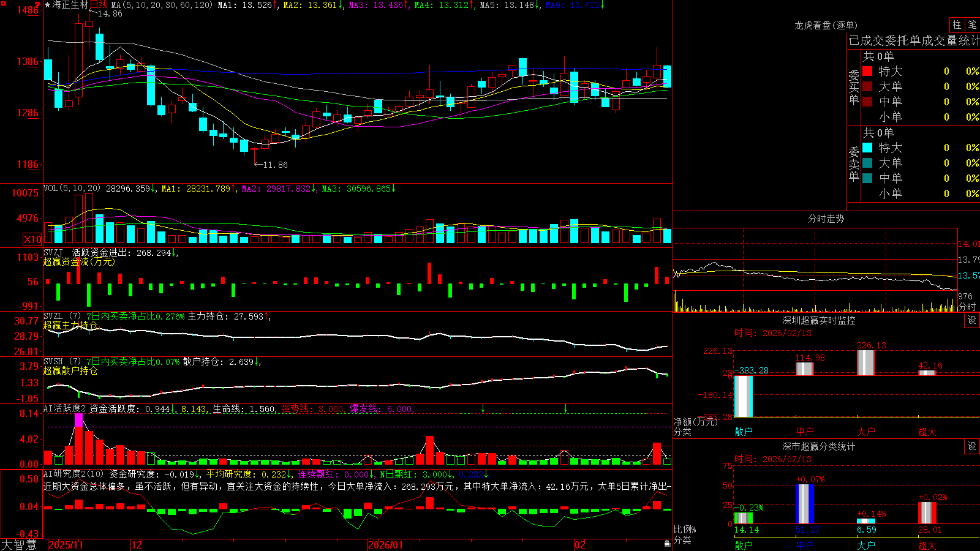Click the red 特大 buy-order color swatch

(x=867, y=71)
